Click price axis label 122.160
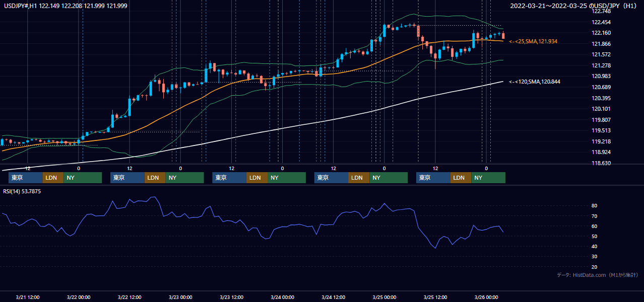Image resolution: width=644 pixels, height=302 pixels. (601, 33)
